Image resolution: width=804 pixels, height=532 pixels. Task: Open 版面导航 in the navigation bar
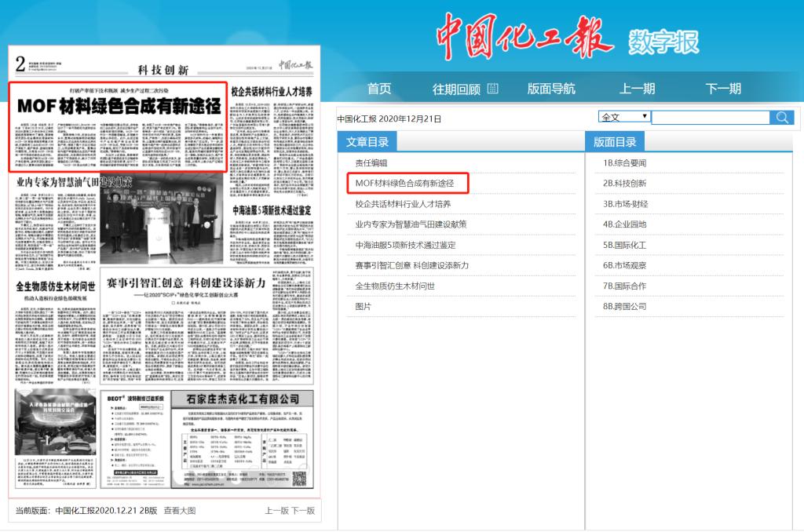(551, 89)
